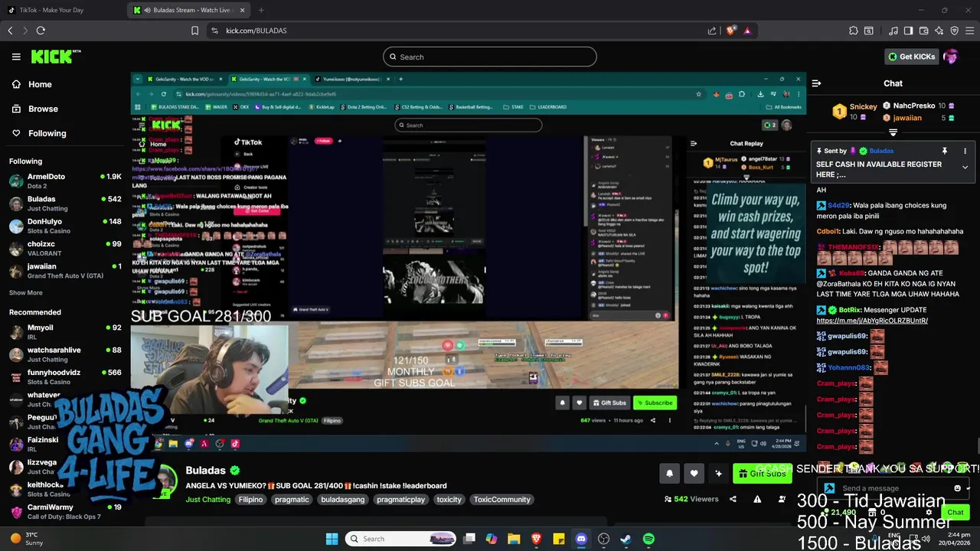
Task: Select the ToxicCommunity tag
Action: pyautogui.click(x=501, y=500)
